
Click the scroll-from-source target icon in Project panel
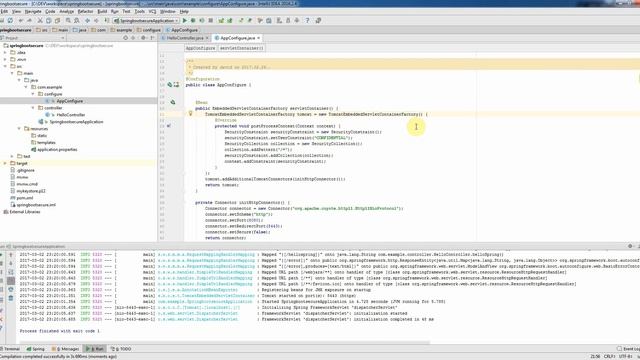coord(125,38)
